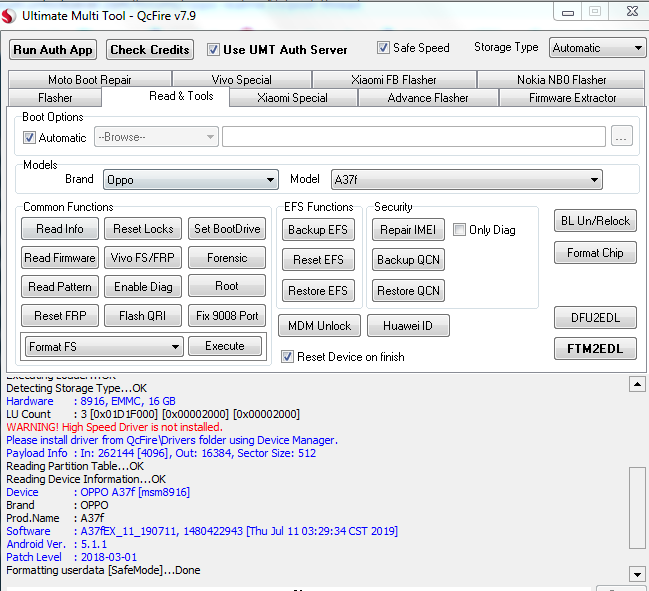Open the Vivo Special tab
Image resolution: width=649 pixels, height=591 pixels.
coord(242,79)
